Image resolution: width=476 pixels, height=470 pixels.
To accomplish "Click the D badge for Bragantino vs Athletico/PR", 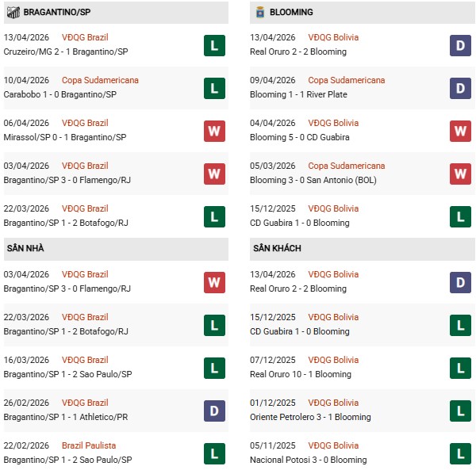I will coord(214,411).
